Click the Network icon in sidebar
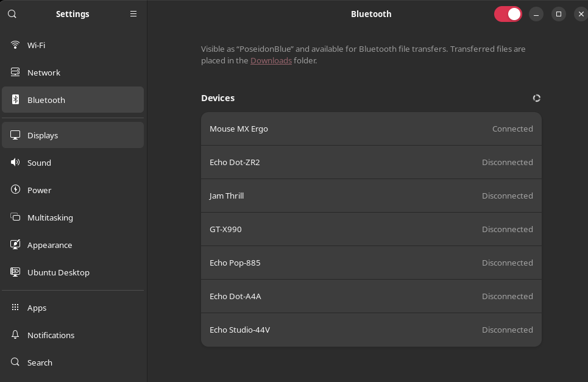 (x=16, y=73)
